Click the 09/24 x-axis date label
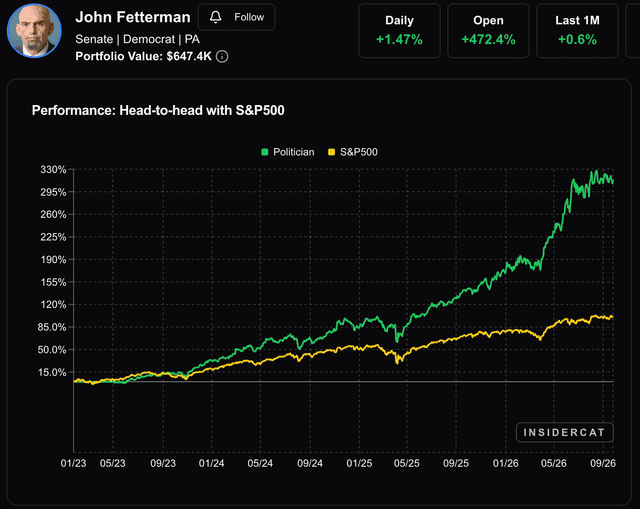The height and width of the screenshot is (509, 640). 310,463
